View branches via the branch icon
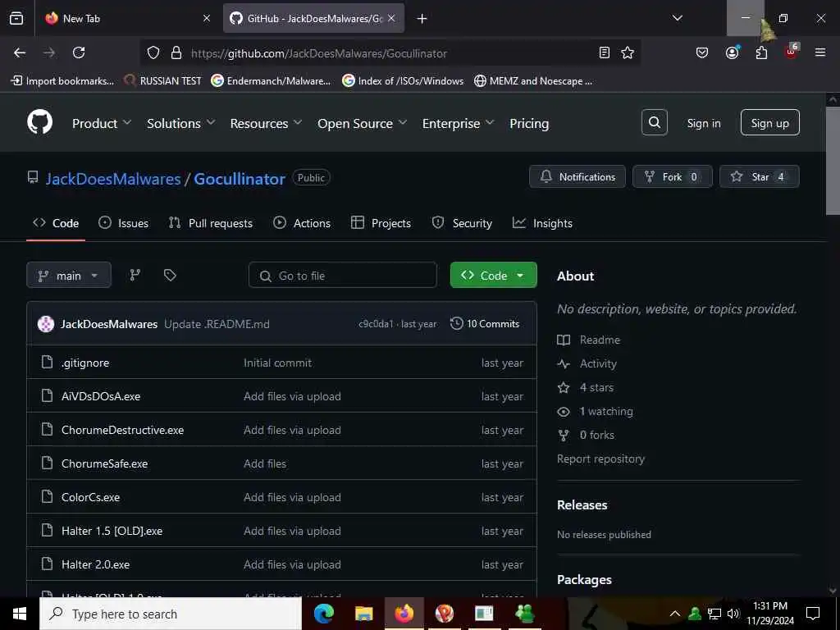This screenshot has height=630, width=840. point(135,275)
